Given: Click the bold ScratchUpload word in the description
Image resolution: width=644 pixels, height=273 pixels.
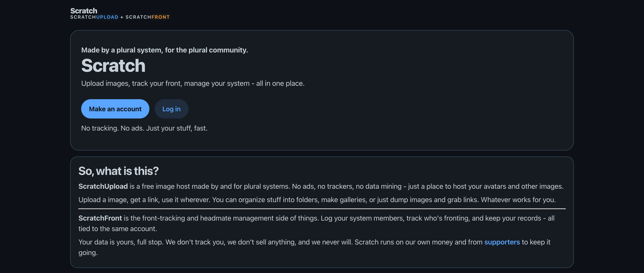Looking at the screenshot, I should (x=103, y=186).
